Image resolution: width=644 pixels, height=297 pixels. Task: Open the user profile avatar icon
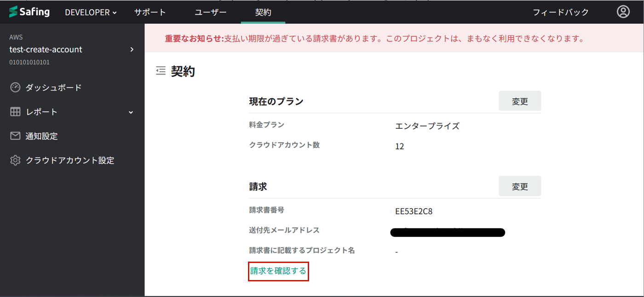[623, 12]
